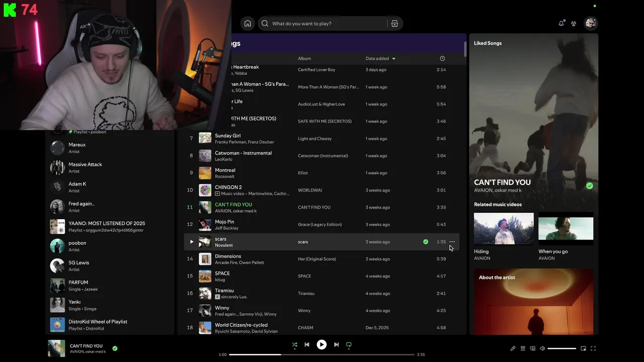Open the WORLDWAI album link
Screen dimensions: 644x362
click(x=310, y=190)
